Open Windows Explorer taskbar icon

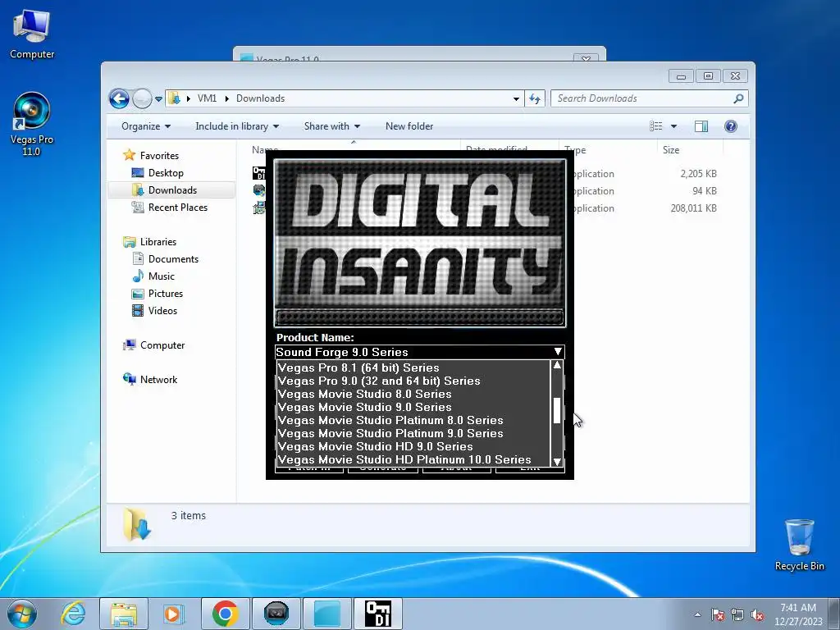pos(124,614)
